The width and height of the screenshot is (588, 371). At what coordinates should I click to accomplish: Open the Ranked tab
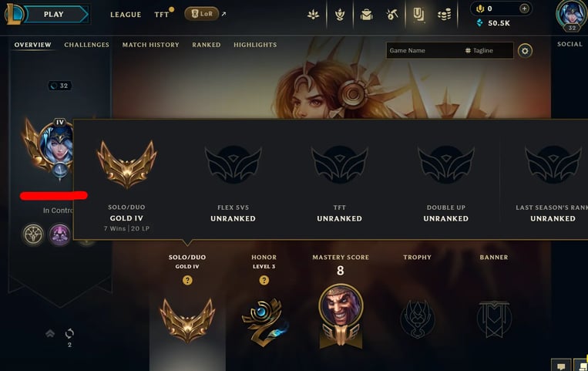coord(207,45)
